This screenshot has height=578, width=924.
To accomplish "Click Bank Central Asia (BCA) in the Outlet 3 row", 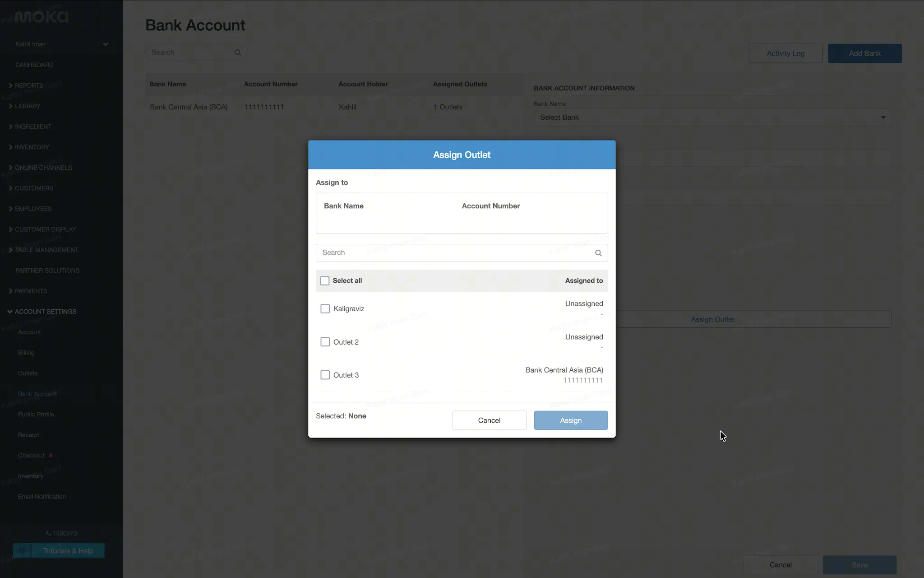I will pyautogui.click(x=564, y=370).
